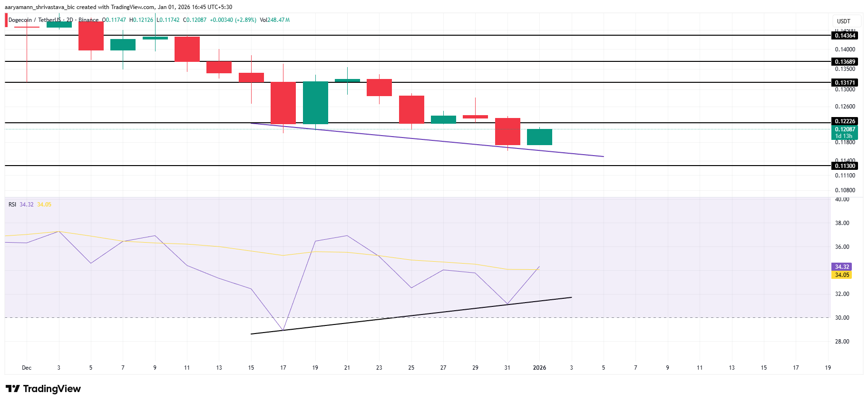Viewport: 868px width, 403px height.
Task: Select the 0.11300 price level label
Action: [845, 166]
